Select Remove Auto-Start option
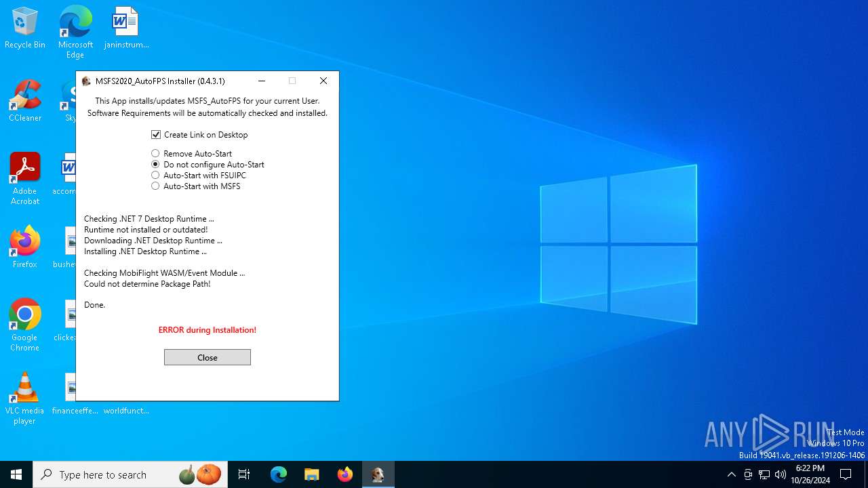The width and height of the screenshot is (868, 488). [191, 154]
